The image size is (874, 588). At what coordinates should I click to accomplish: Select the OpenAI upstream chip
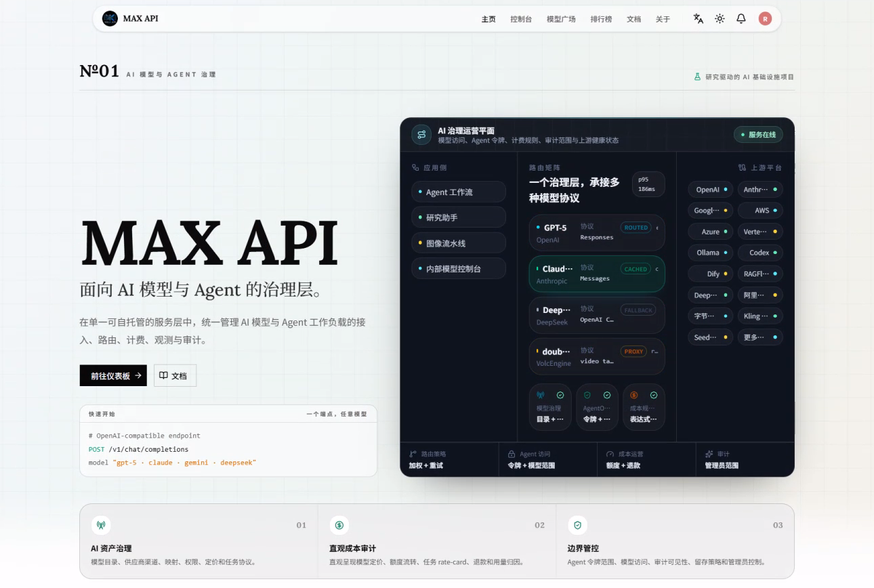point(711,190)
